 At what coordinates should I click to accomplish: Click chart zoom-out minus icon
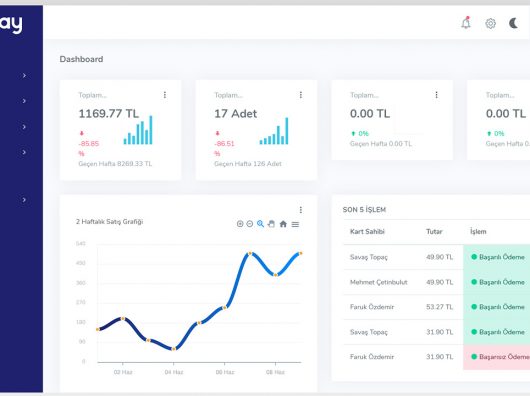[x=250, y=224]
